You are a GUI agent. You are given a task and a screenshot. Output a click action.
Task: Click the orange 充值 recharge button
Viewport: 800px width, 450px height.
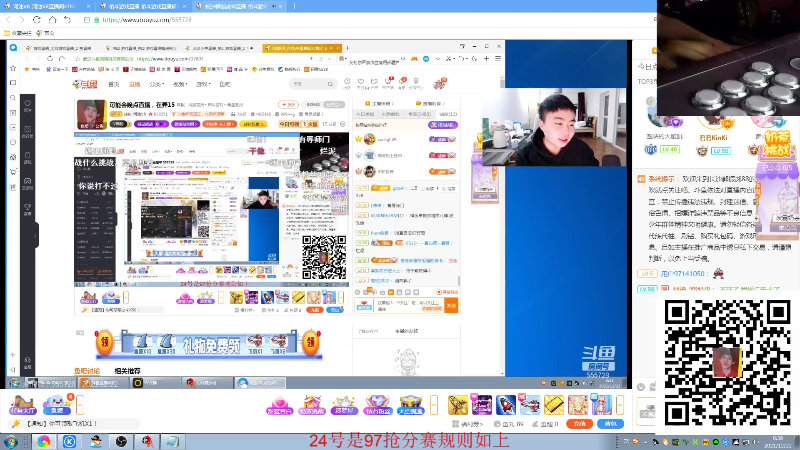(x=580, y=424)
